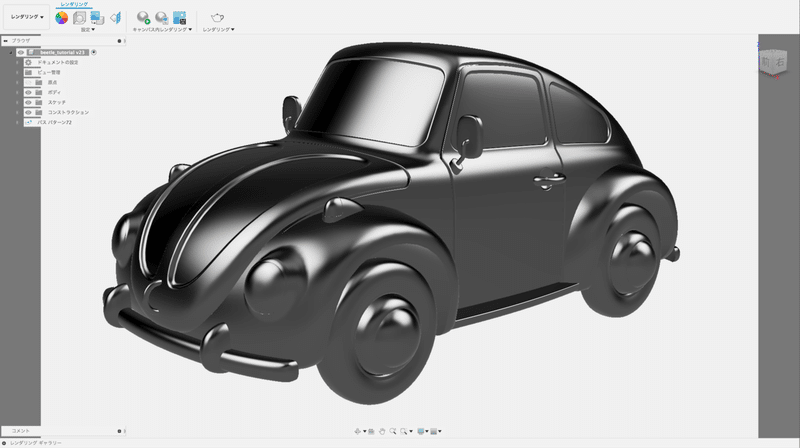This screenshot has height=448, width=800.
Task: Open the Display Settings dropdown arrow
Action: pos(427,432)
